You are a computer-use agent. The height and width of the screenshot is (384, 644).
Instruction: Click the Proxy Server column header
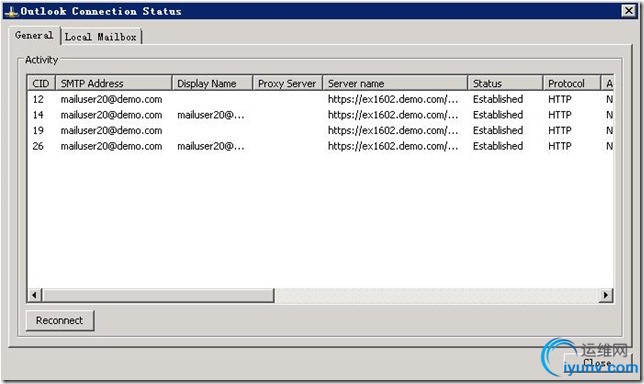[288, 83]
